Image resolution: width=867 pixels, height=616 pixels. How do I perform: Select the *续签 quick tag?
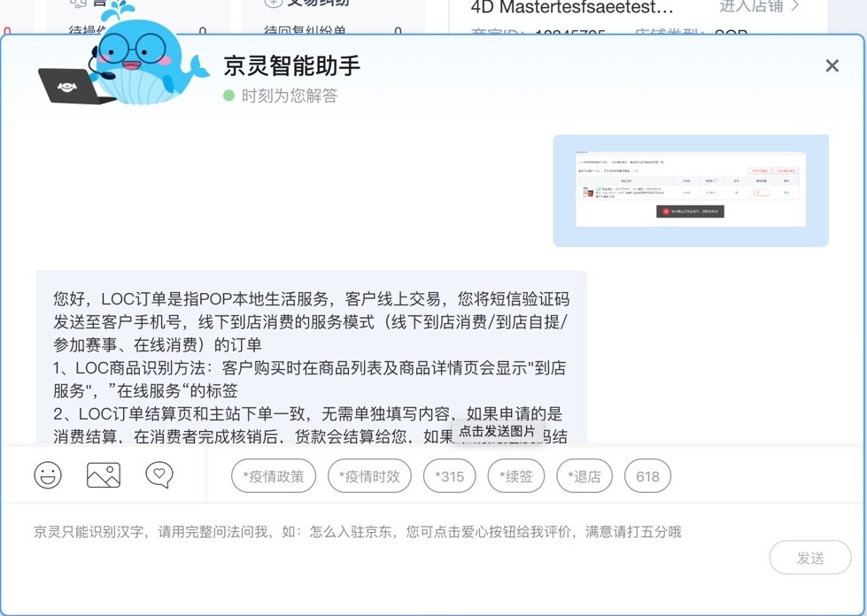pyautogui.click(x=516, y=475)
